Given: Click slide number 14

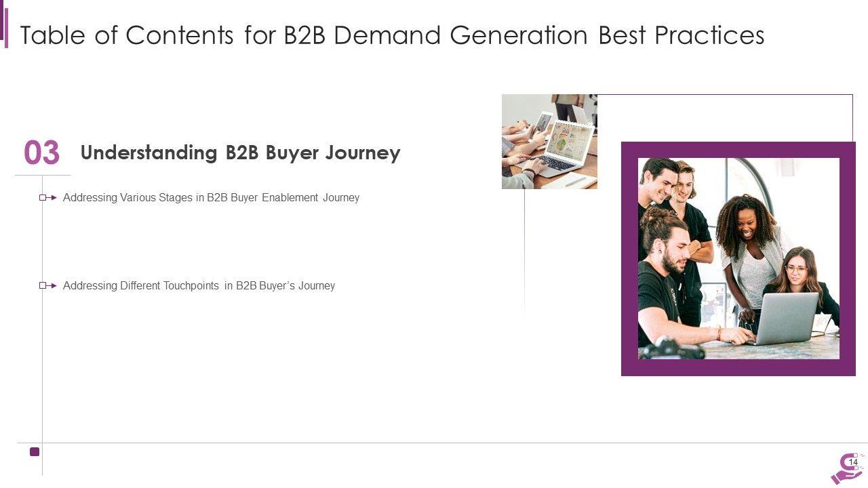Looking at the screenshot, I should tap(853, 462).
